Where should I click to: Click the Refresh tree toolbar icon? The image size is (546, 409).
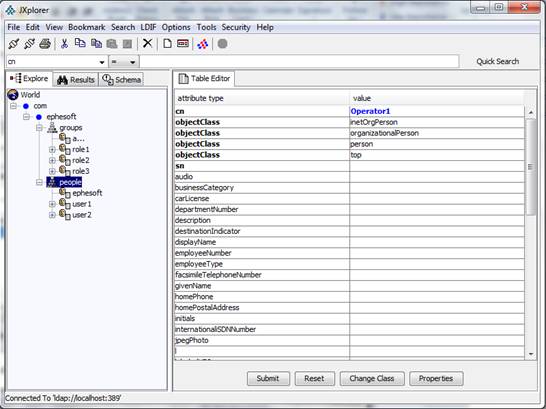(x=203, y=44)
